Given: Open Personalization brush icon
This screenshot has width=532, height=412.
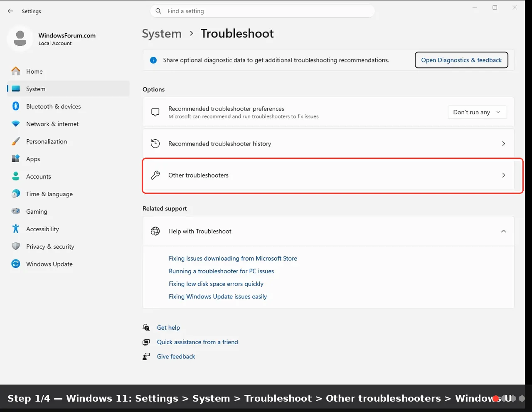Looking at the screenshot, I should point(16,141).
